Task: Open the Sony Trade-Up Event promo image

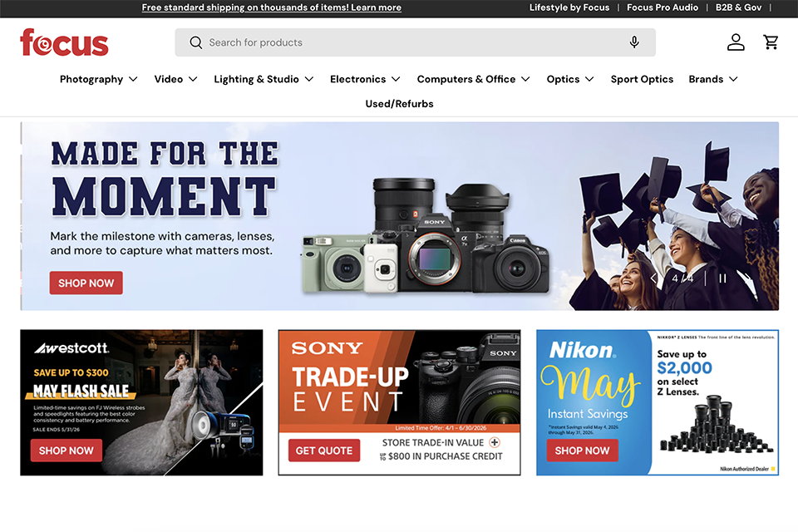Action: point(400,402)
